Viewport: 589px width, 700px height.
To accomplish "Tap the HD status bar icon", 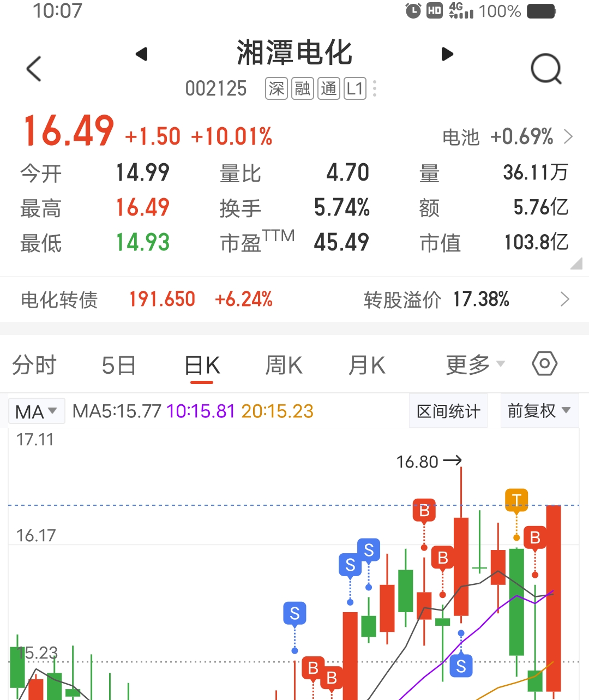I will pyautogui.click(x=435, y=11).
